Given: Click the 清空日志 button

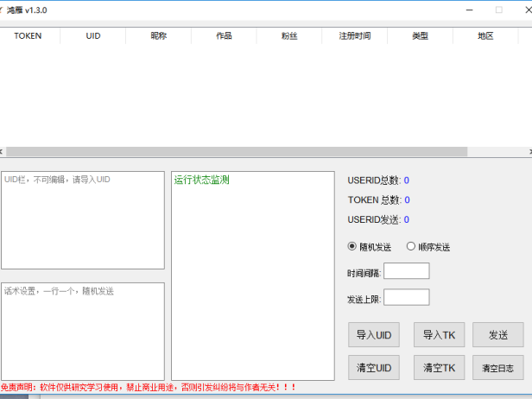Looking at the screenshot, I should (498, 367).
